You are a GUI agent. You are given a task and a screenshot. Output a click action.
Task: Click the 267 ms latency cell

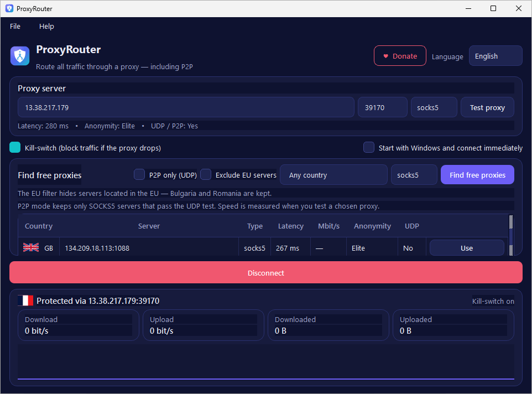(290, 248)
